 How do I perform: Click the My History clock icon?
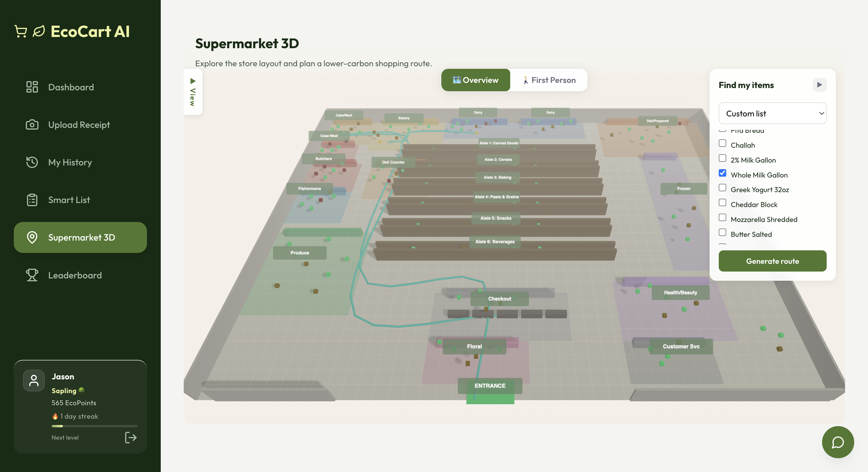[x=32, y=162]
